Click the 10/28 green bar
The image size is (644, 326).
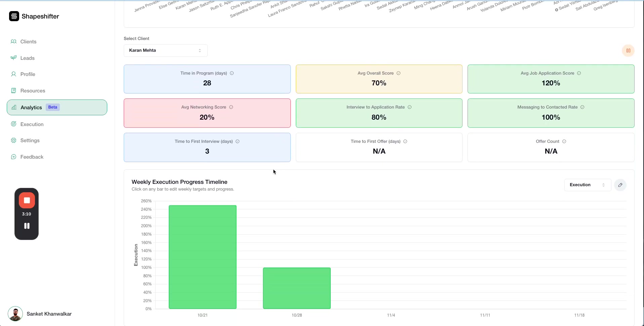[x=296, y=288]
